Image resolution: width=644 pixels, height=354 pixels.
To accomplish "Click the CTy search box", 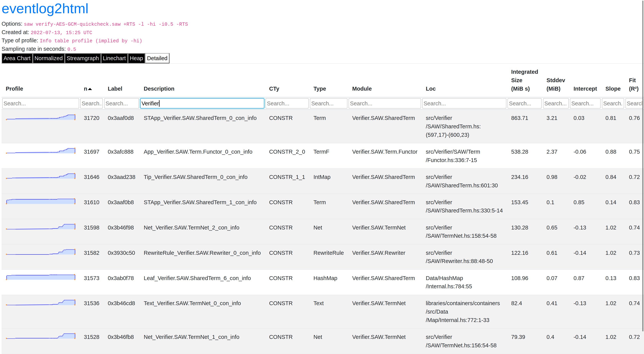I will 287,103.
